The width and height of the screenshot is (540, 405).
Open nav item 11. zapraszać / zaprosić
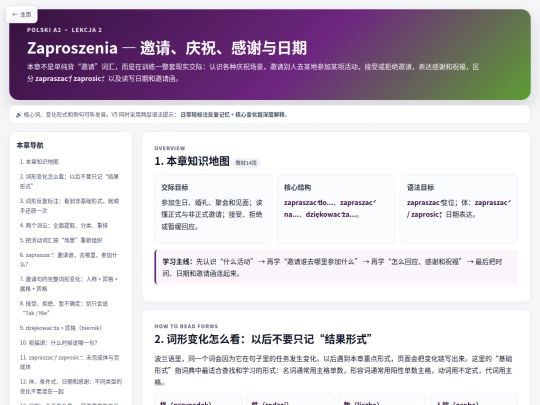69,362
